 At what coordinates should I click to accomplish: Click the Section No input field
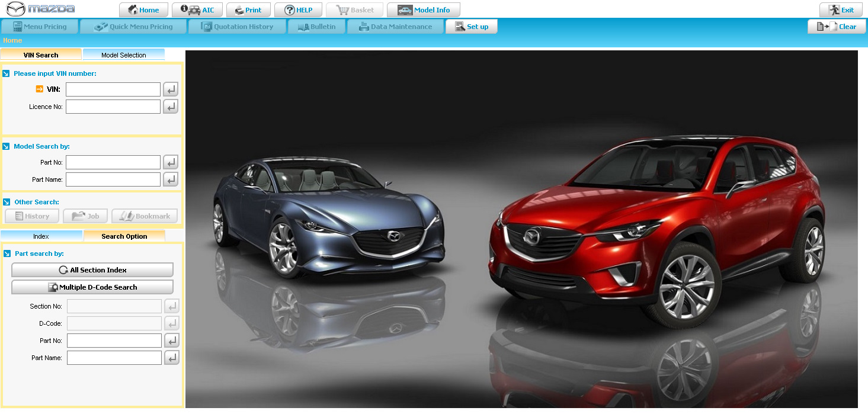point(114,306)
